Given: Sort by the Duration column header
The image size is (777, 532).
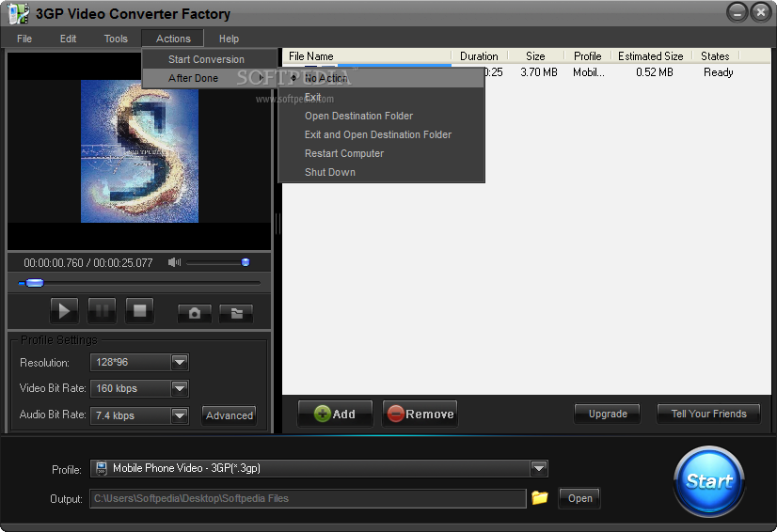Looking at the screenshot, I should (x=479, y=56).
